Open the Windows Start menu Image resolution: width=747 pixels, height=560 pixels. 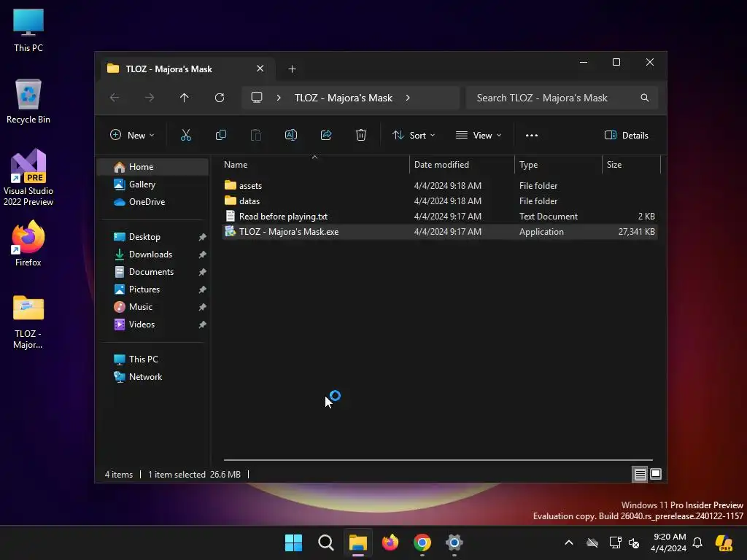293,542
